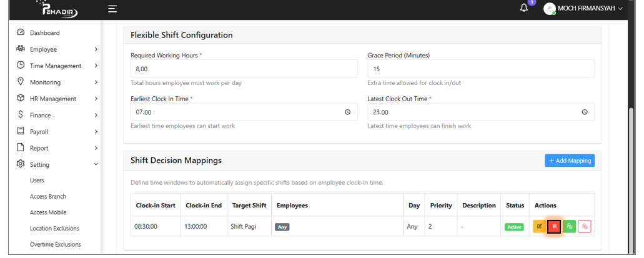The height and width of the screenshot is (258, 644).
Task: Select Access Branch under Setting
Action: click(x=48, y=196)
